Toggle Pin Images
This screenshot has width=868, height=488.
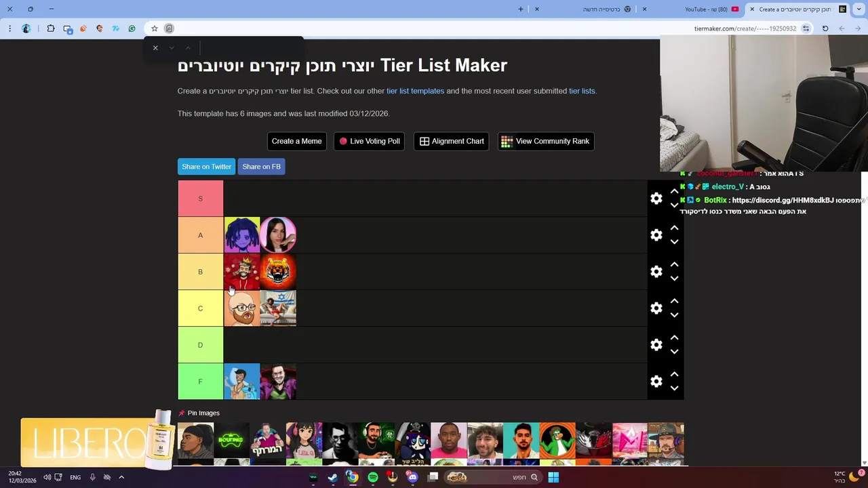[x=199, y=413]
